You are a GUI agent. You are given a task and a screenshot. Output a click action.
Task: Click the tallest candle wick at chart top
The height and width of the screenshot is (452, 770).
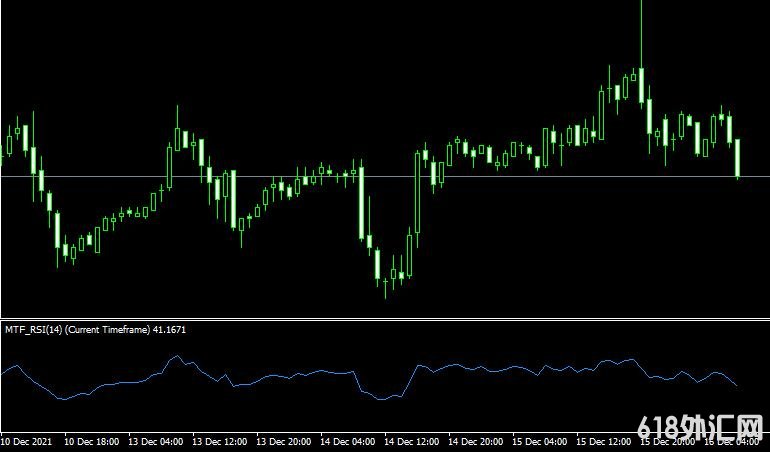pos(641,34)
